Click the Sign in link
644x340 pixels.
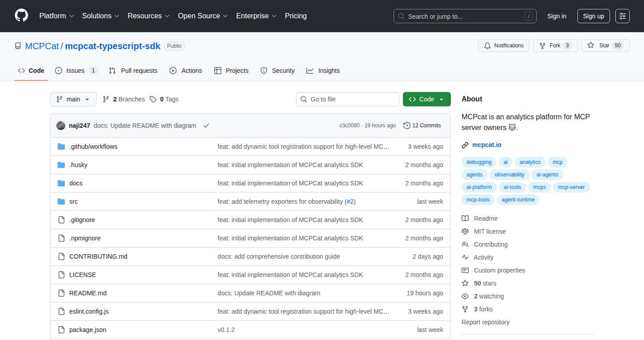(x=557, y=16)
